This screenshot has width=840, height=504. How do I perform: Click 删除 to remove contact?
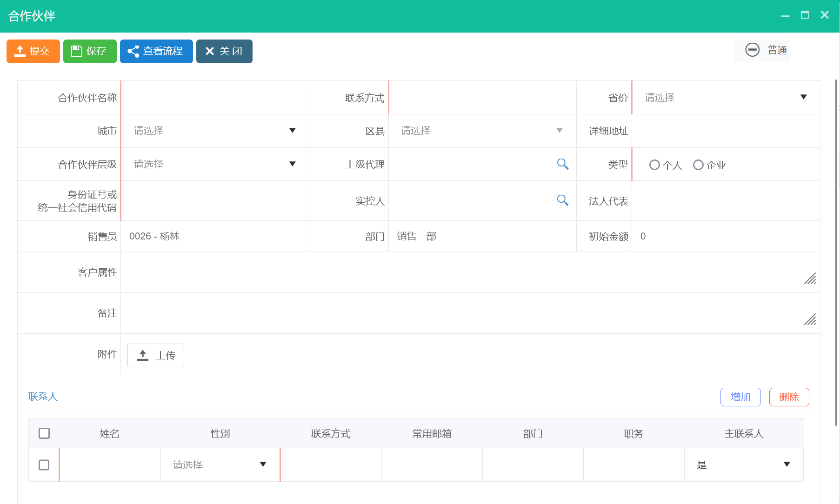click(789, 397)
